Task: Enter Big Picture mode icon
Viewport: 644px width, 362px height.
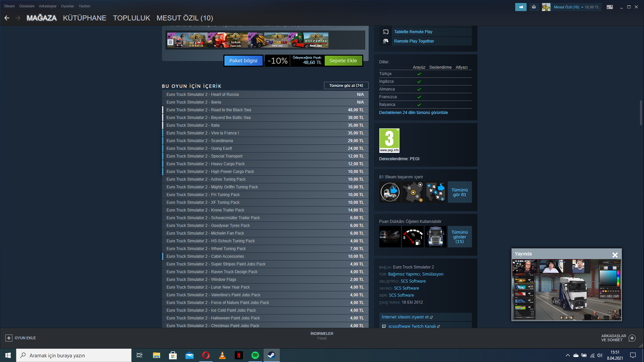Action: pos(610,7)
